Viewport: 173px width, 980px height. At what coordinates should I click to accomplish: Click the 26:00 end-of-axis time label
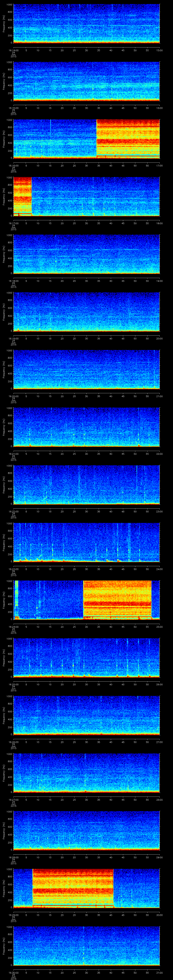point(160,684)
